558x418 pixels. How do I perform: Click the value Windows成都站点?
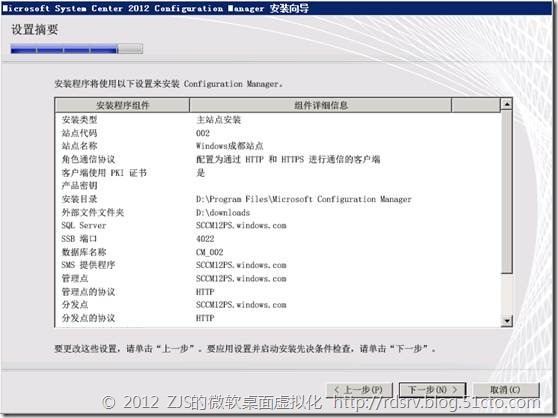(x=230, y=146)
